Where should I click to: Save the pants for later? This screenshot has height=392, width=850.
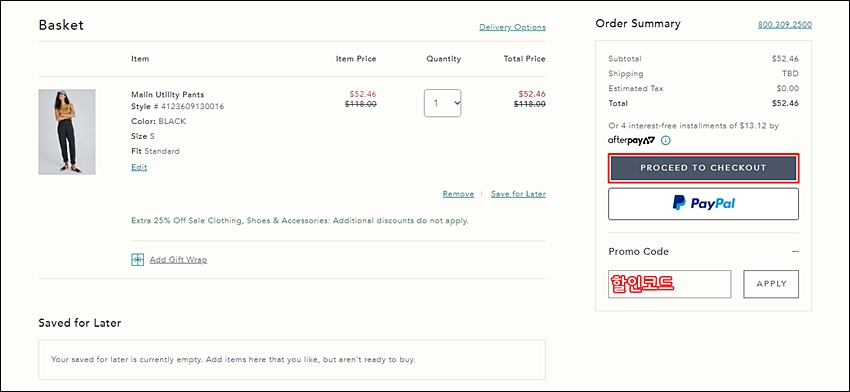(518, 194)
